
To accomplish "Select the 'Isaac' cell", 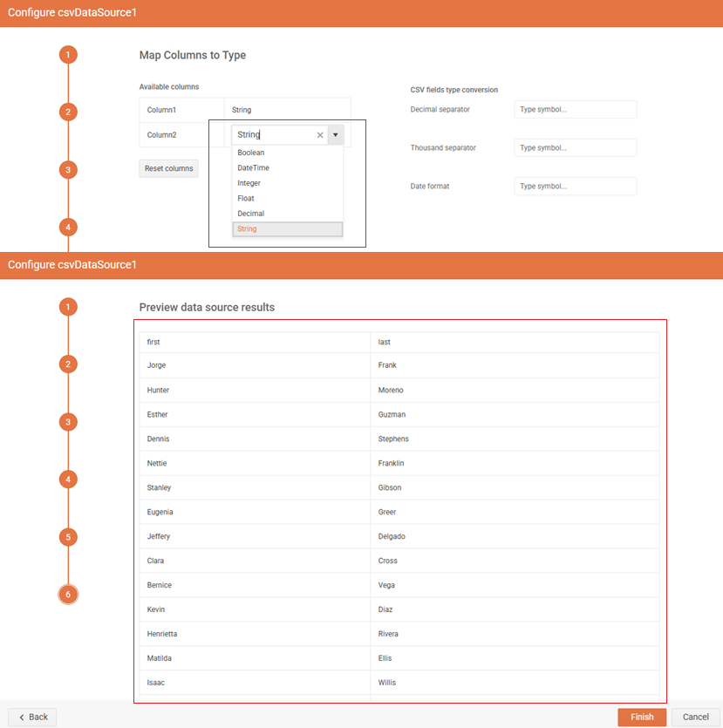I will tap(255, 683).
